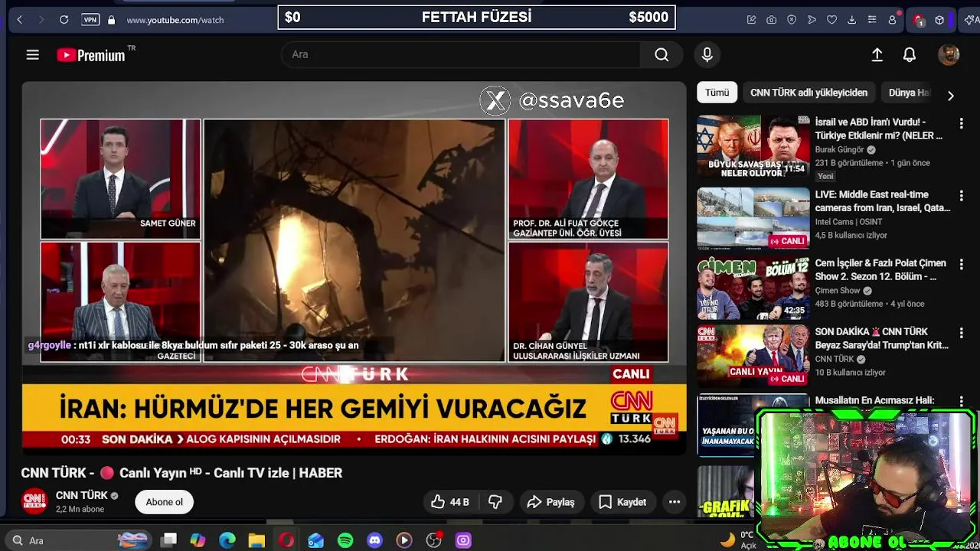This screenshot has height=551, width=980.
Task: Open options for 'Cem İşçiler & Fazlı Polat' video
Action: point(961,264)
